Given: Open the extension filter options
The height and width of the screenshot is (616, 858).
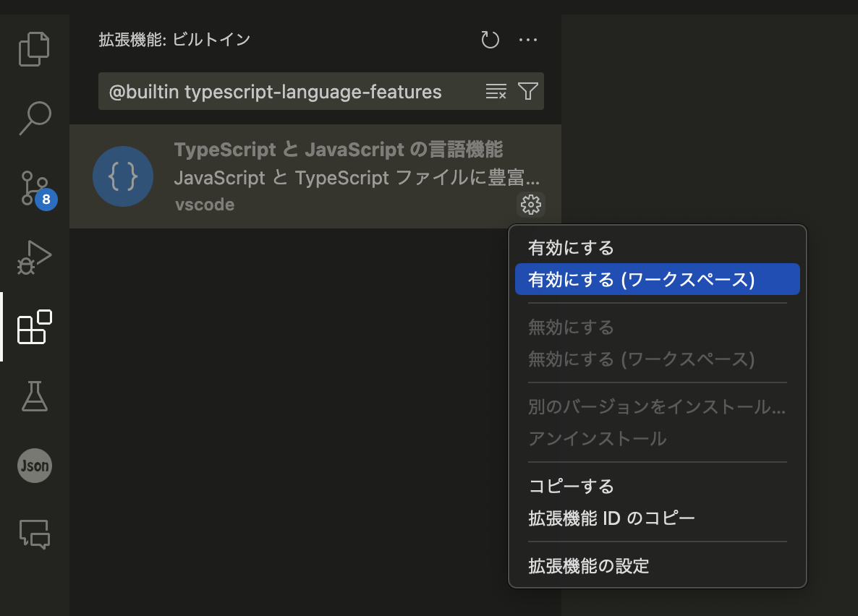Looking at the screenshot, I should (527, 91).
